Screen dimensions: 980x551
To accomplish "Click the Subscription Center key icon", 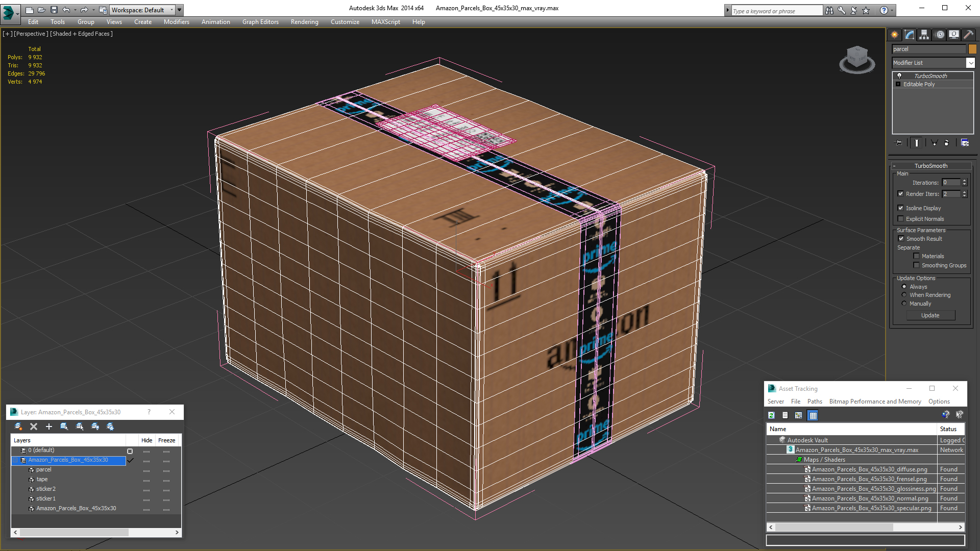I will (x=841, y=10).
